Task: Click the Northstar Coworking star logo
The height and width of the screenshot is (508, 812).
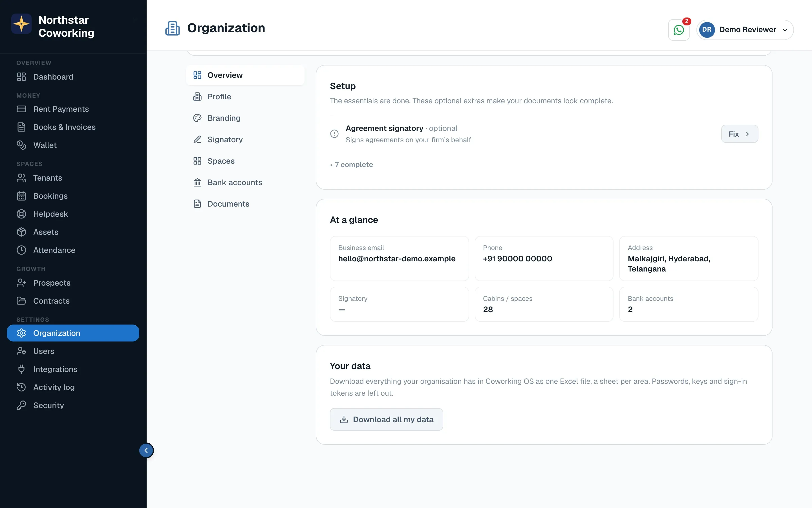Action: [21, 24]
